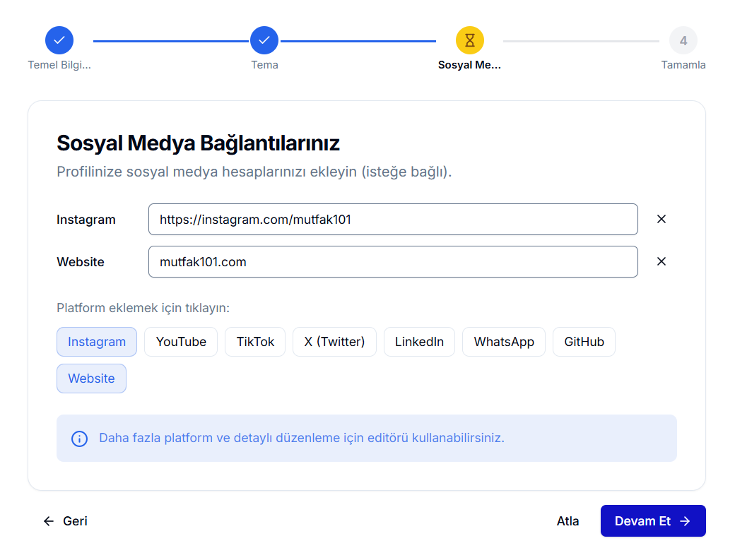Click the step 4 Tamamla circle
The height and width of the screenshot is (560, 735).
point(683,40)
